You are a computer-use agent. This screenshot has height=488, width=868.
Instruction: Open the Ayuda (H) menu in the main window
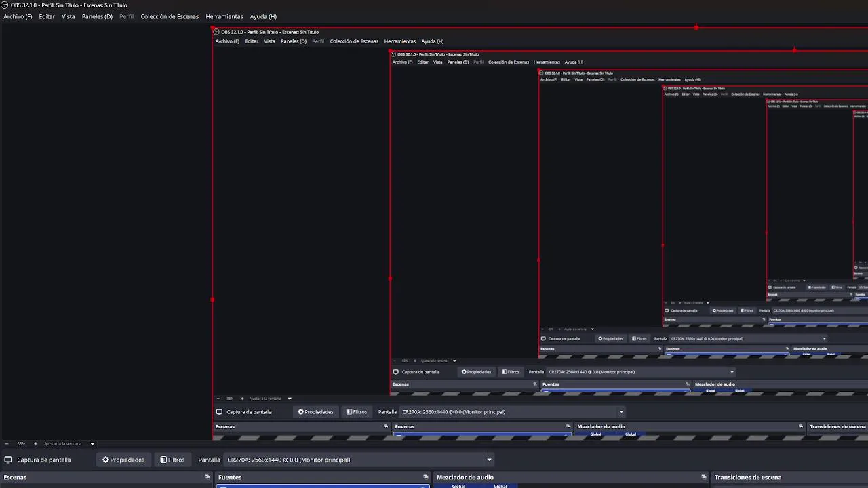(x=263, y=16)
